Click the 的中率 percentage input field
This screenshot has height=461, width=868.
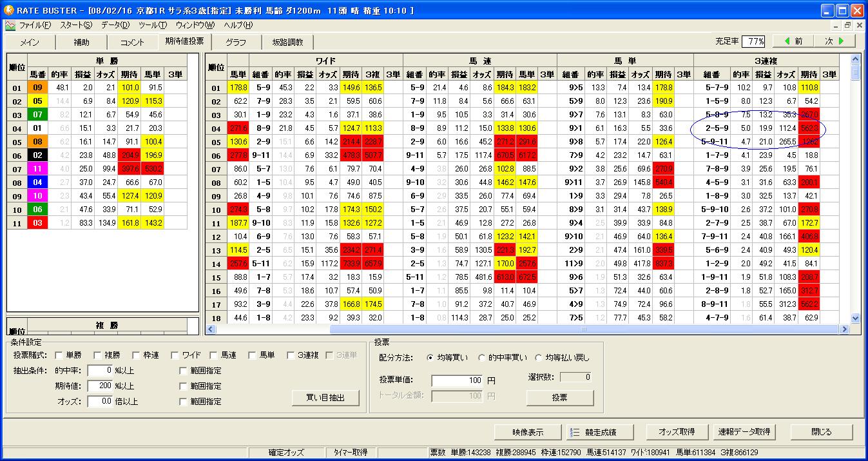[100, 371]
